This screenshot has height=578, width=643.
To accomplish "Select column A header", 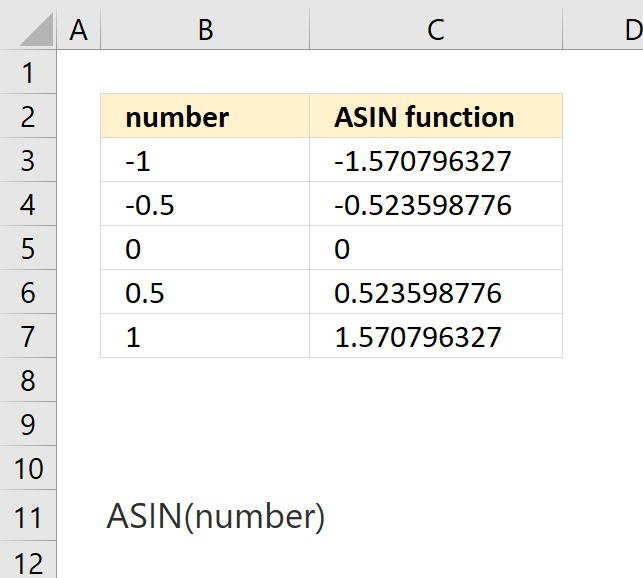I will tap(78, 30).
